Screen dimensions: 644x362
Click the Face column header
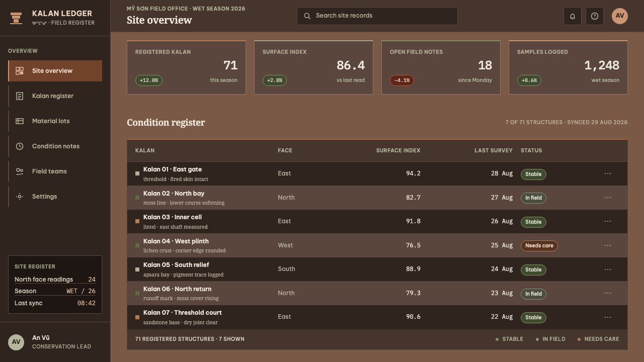click(285, 150)
